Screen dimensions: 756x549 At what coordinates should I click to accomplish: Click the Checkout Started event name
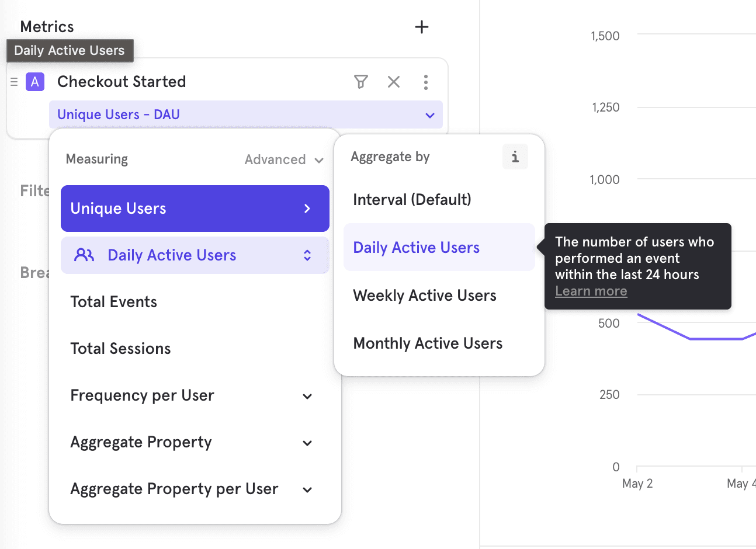pos(122,82)
